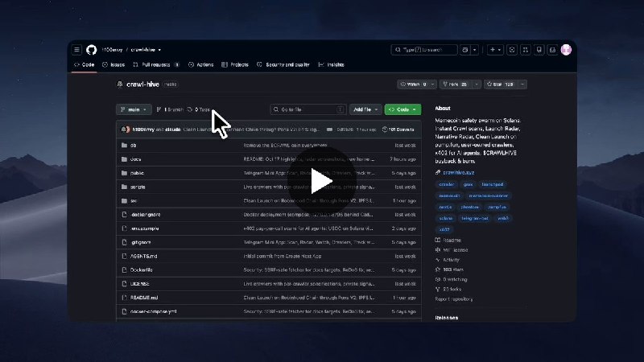Open the AGENTS.md file
The width and height of the screenshot is (644, 362).
click(x=143, y=256)
